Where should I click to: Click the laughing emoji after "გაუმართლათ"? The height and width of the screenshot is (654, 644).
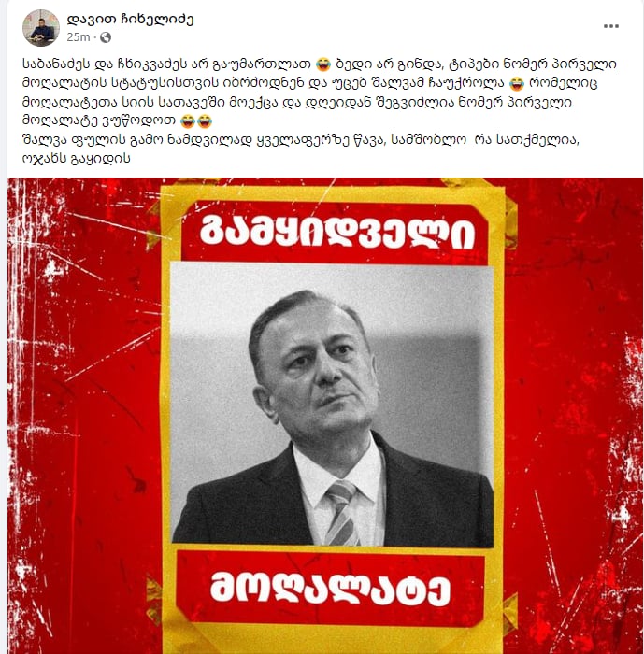tap(323, 64)
